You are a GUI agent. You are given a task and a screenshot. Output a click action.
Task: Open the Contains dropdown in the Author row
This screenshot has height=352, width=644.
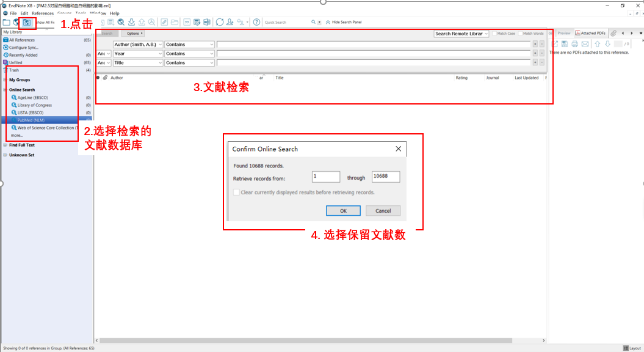[190, 45]
